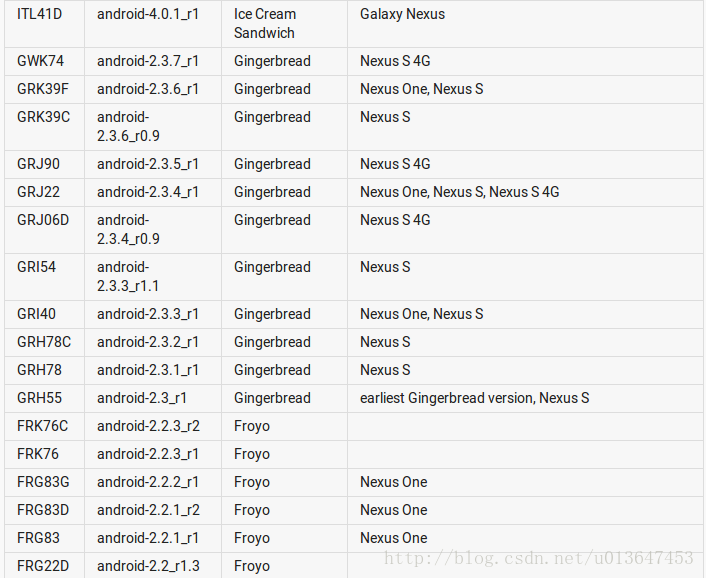Click the blog.csdn.net watermark URL
This screenshot has height=578, width=706.
[x=539, y=558]
